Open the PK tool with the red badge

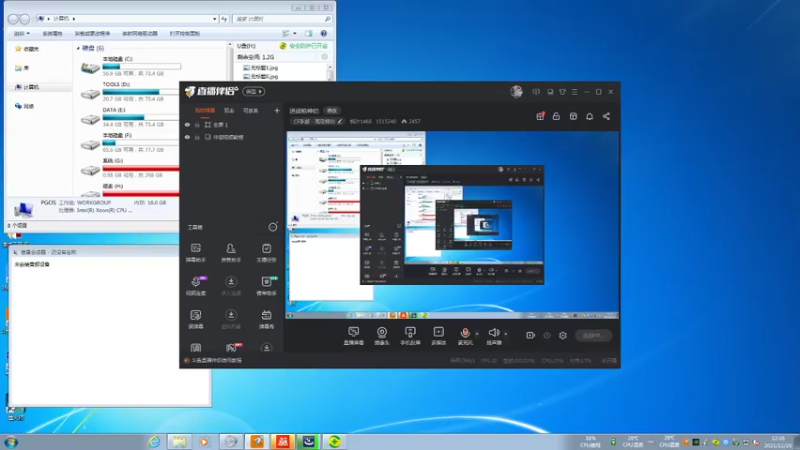pyautogui.click(x=232, y=347)
